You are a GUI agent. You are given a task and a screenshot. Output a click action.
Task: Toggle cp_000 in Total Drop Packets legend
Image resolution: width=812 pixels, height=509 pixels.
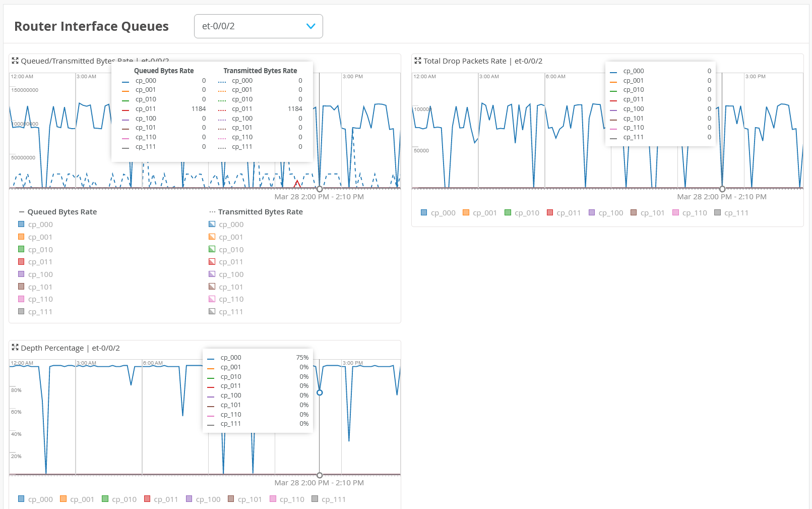[438, 213]
